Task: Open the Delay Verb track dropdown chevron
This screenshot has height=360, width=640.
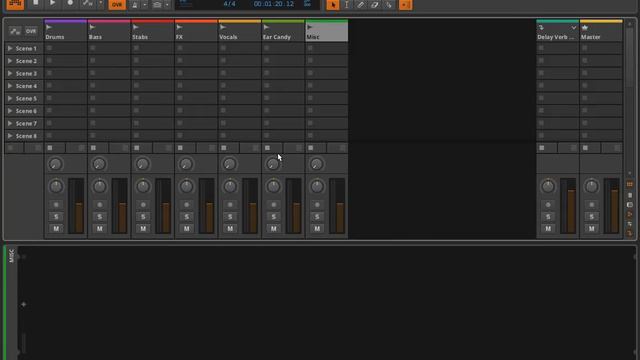Action: point(573,28)
